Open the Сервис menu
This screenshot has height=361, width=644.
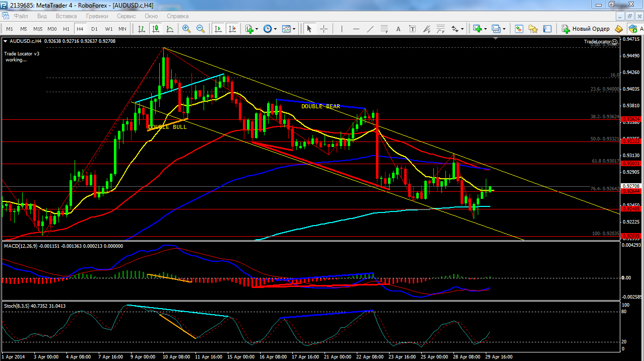[x=126, y=16]
